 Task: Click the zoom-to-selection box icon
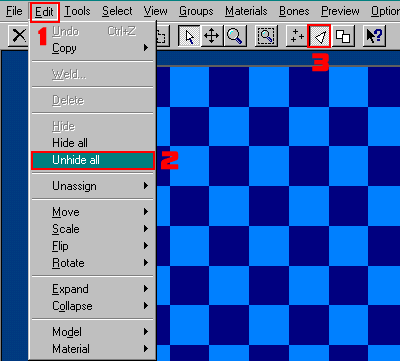tap(265, 36)
